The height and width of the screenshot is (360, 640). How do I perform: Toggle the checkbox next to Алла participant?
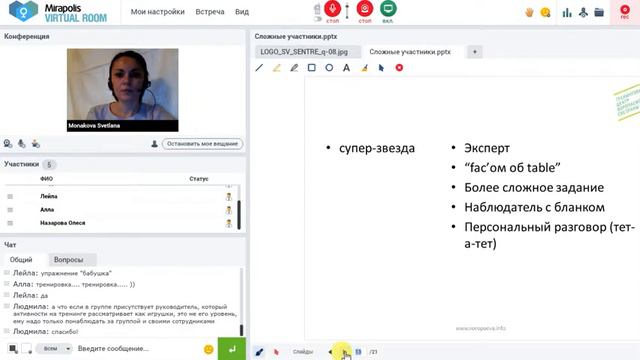click(10, 210)
